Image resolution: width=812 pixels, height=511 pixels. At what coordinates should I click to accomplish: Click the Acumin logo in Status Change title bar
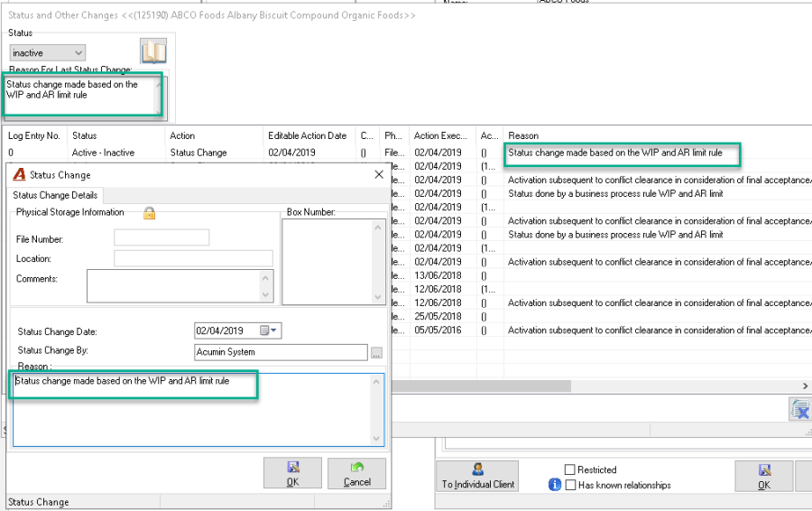click(19, 174)
